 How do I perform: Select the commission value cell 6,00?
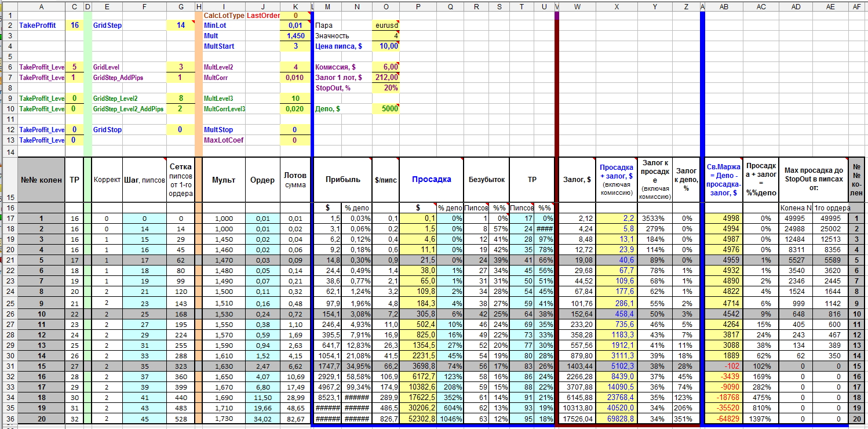point(386,67)
